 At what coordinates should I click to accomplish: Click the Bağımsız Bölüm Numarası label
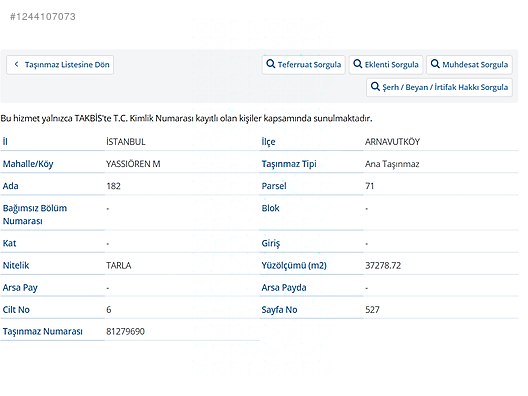[x=35, y=214]
